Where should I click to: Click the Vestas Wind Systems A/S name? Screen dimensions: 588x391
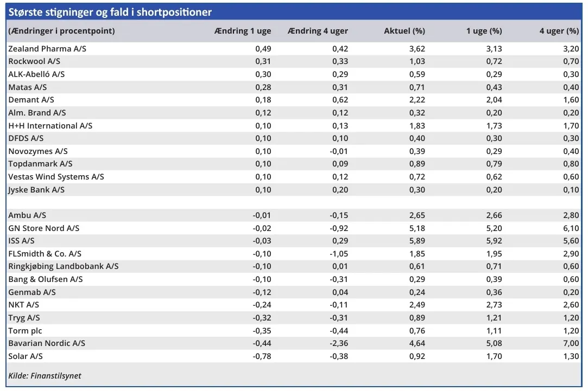(x=56, y=177)
